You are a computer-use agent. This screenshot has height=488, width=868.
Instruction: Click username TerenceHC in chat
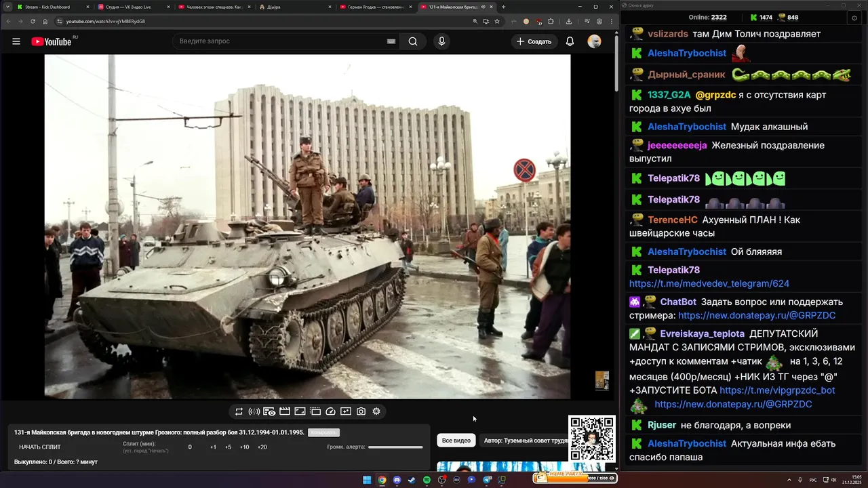pos(673,220)
